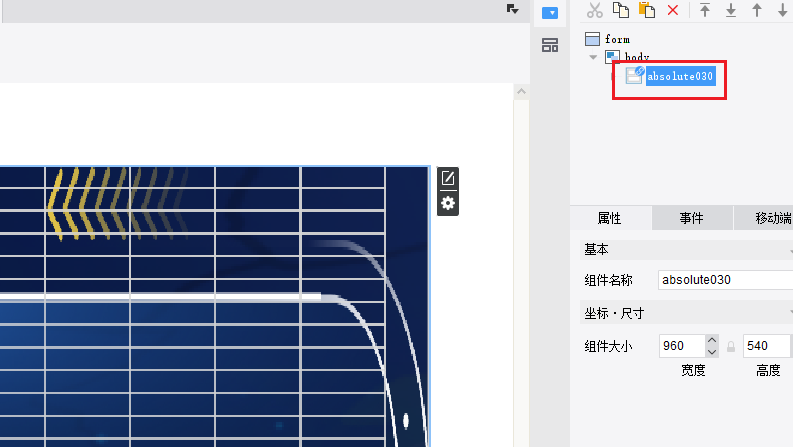Increase width with the up stepper arrow

tap(712, 340)
